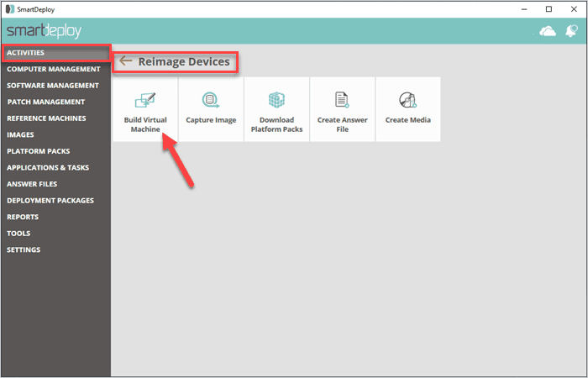
Task: Open the Build Virtual Machine tile icon
Action: click(145, 100)
